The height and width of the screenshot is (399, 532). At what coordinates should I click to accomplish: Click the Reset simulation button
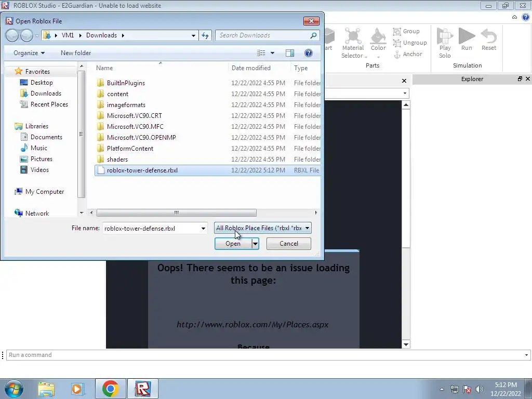pyautogui.click(x=488, y=39)
